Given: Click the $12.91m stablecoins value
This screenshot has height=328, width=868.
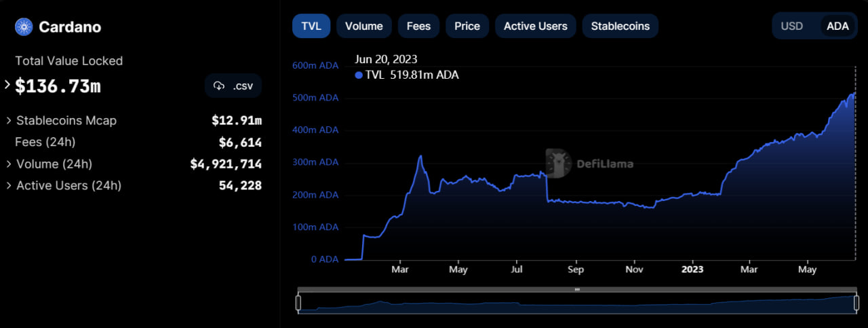Looking at the screenshot, I should pos(237,121).
